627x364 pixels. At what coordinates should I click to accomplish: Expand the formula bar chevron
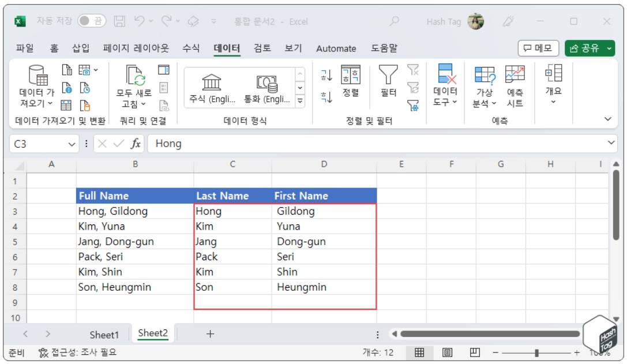click(611, 143)
